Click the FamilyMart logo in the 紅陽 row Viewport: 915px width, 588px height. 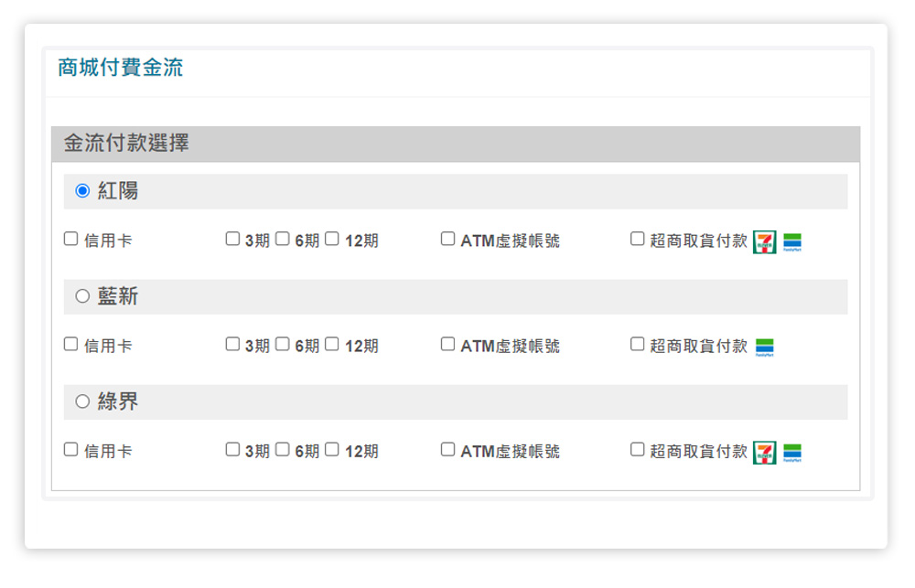[792, 242]
